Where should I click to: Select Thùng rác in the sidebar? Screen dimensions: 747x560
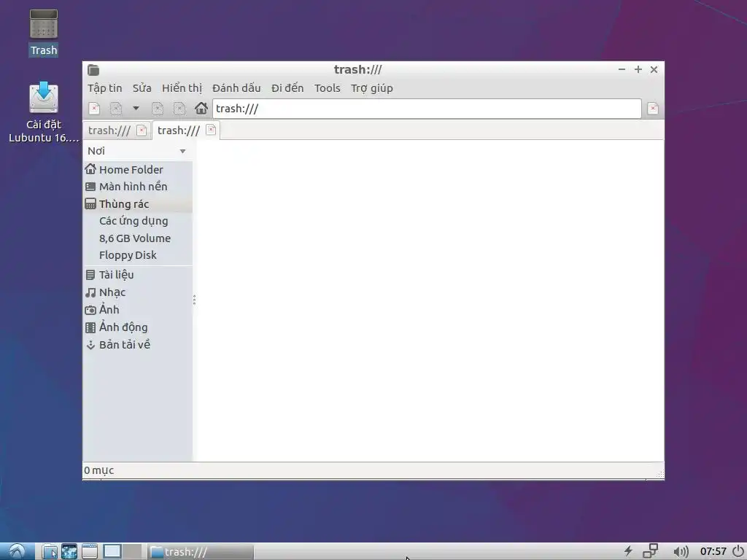138,204
